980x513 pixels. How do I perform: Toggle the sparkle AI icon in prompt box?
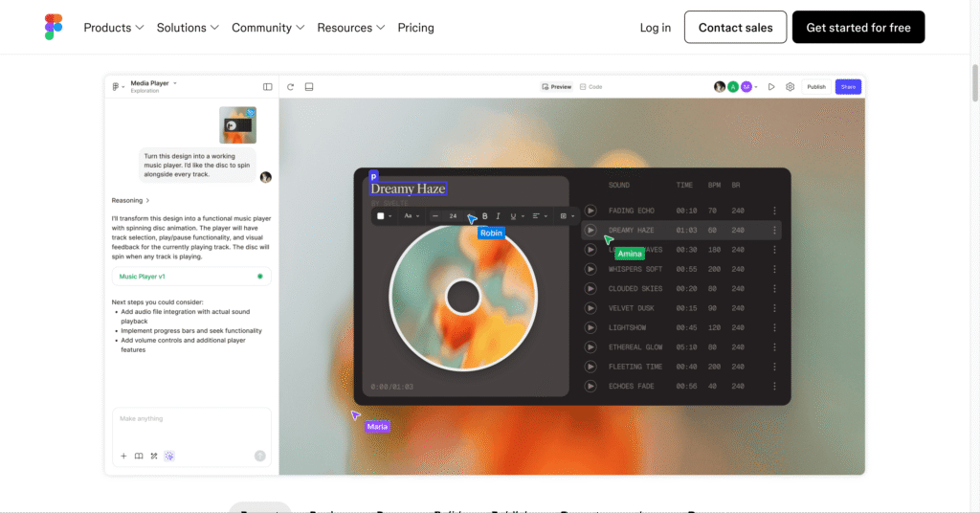point(169,457)
